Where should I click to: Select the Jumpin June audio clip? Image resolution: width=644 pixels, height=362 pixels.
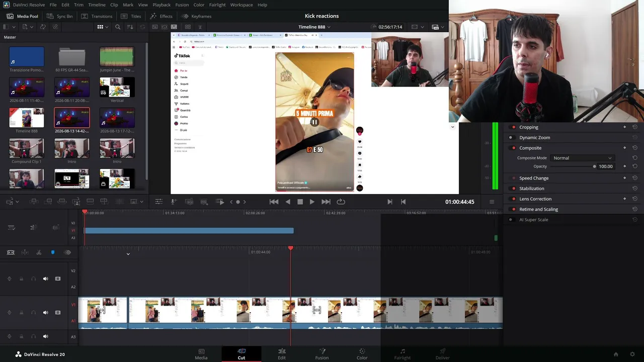117,57
